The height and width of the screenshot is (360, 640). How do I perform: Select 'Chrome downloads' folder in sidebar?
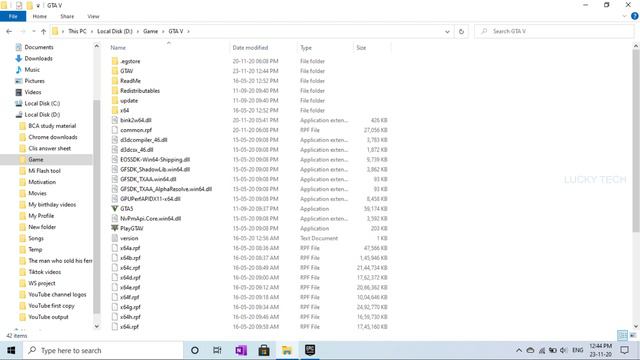(x=53, y=137)
